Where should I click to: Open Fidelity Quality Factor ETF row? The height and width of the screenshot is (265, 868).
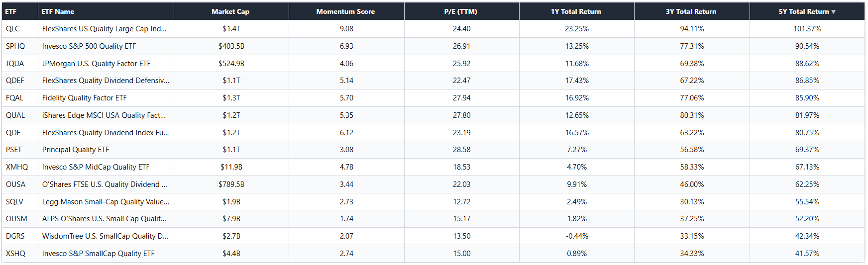[85, 98]
